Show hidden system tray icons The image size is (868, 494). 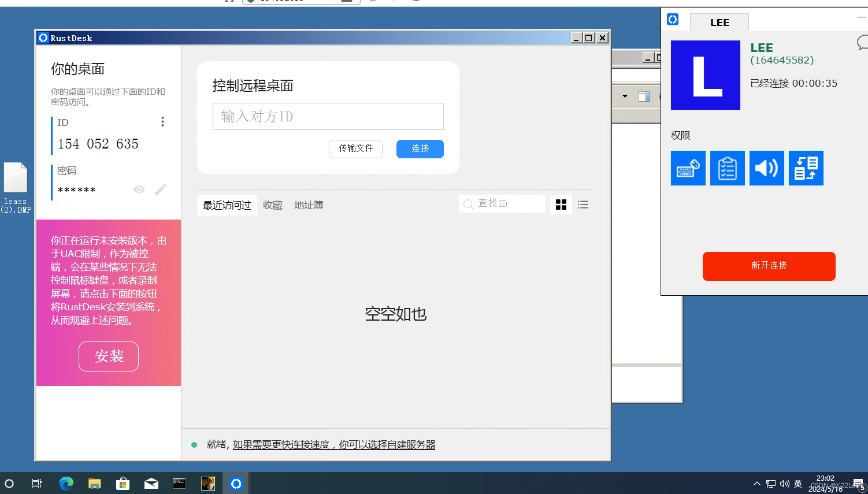(x=757, y=484)
